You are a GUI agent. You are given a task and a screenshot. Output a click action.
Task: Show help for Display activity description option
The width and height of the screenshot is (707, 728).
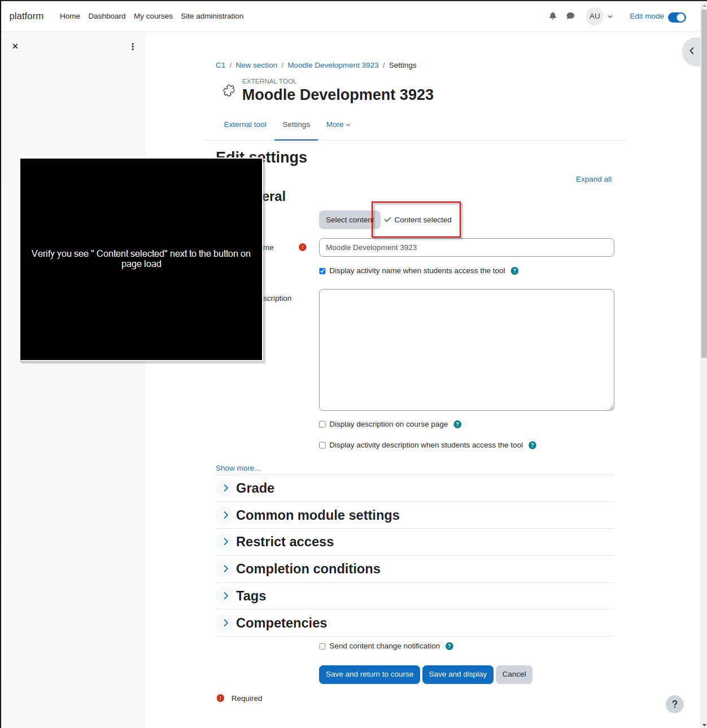click(x=533, y=445)
